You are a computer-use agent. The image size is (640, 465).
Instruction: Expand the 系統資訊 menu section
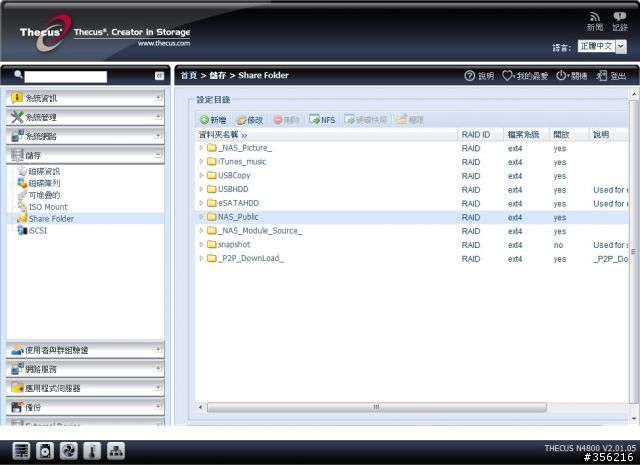(x=85, y=98)
